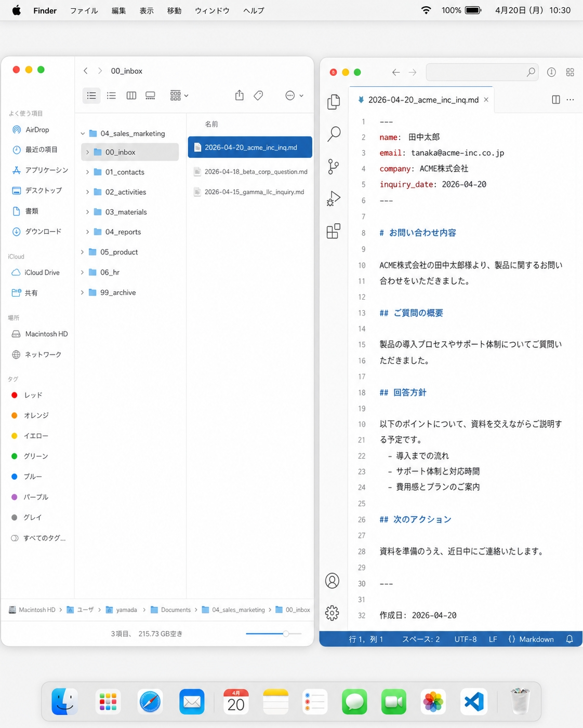Open the Search view in VS Code
Viewport: 583px width, 728px height.
click(334, 134)
